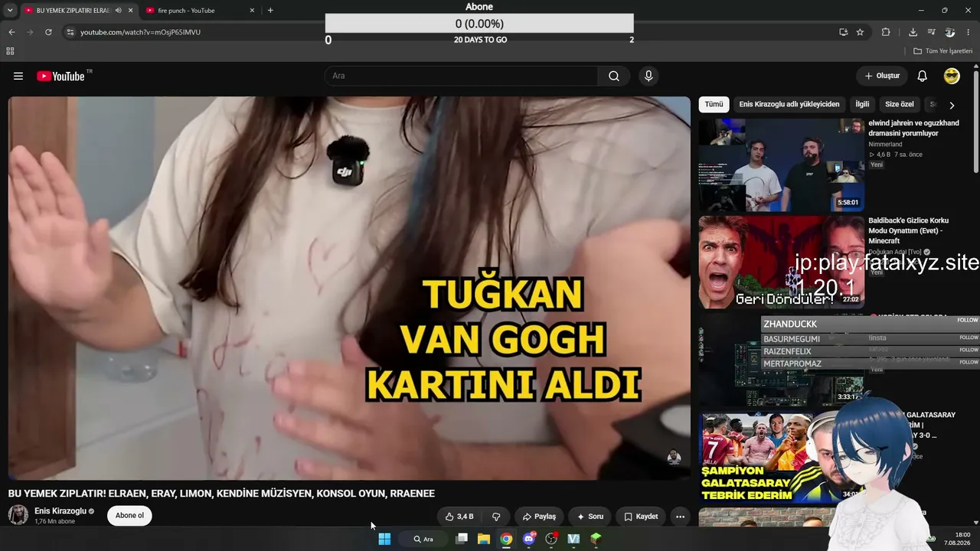Start voice search with the microphone icon

coord(648,76)
